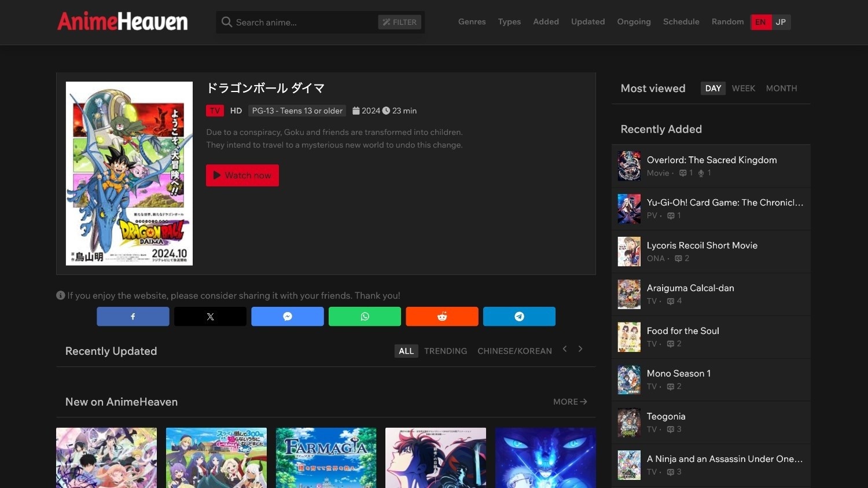
Task: Open Araiguma Calcal-dan
Action: pos(690,288)
